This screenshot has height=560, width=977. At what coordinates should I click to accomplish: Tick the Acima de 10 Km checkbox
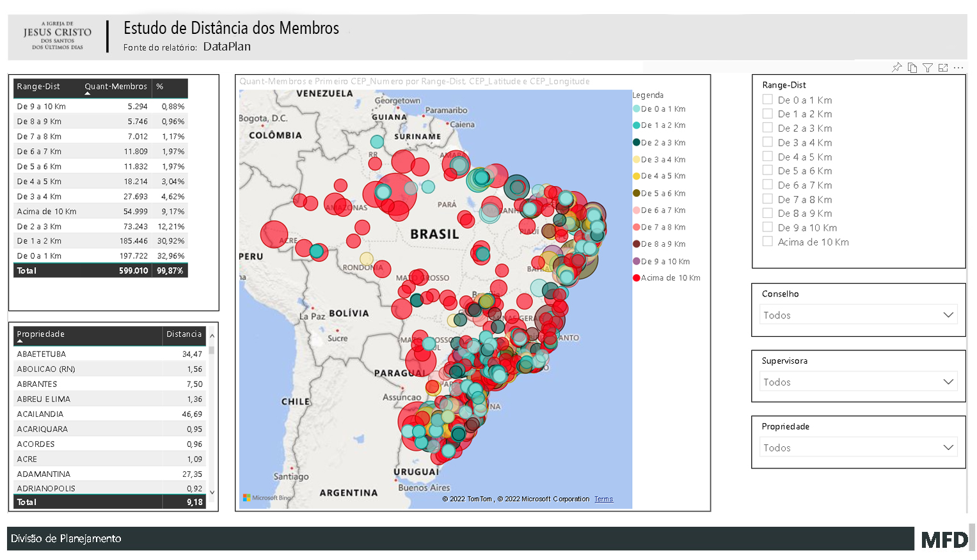(x=768, y=242)
